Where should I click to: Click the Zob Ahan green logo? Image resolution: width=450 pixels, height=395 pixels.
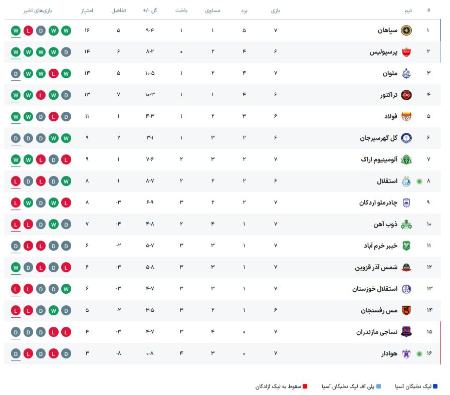click(406, 224)
